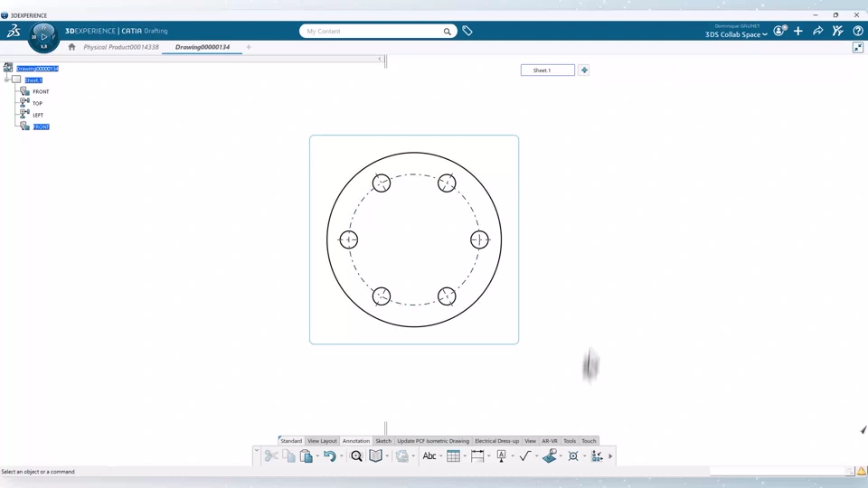Viewport: 868px width, 488px height.
Task: Open the user profile notifications icon
Action: coord(779,31)
